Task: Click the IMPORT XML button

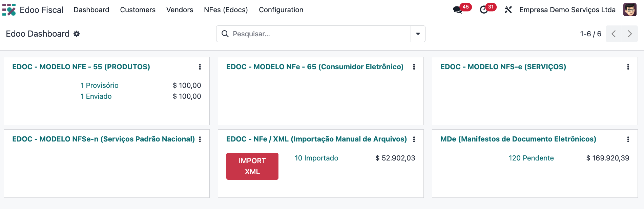Action: click(252, 166)
